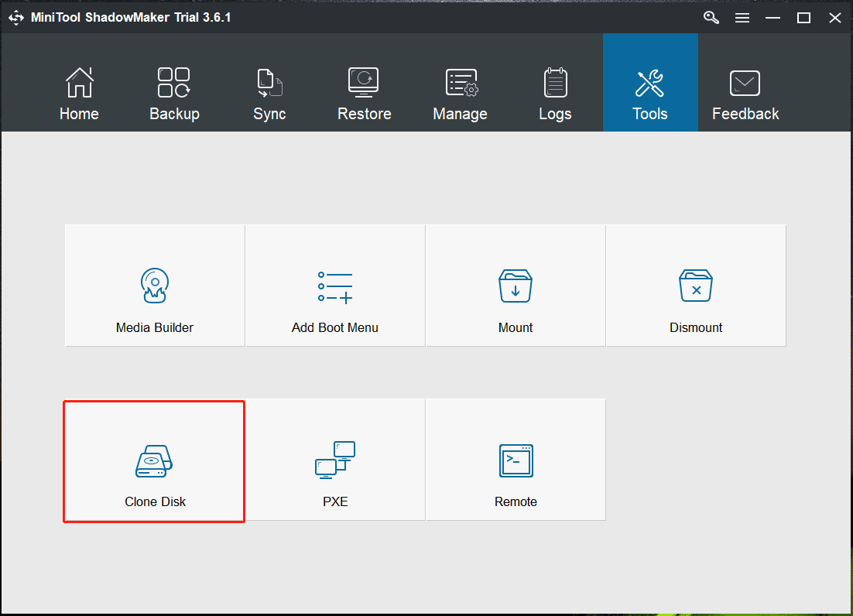Open the PXE network boot tool

pyautogui.click(x=335, y=460)
